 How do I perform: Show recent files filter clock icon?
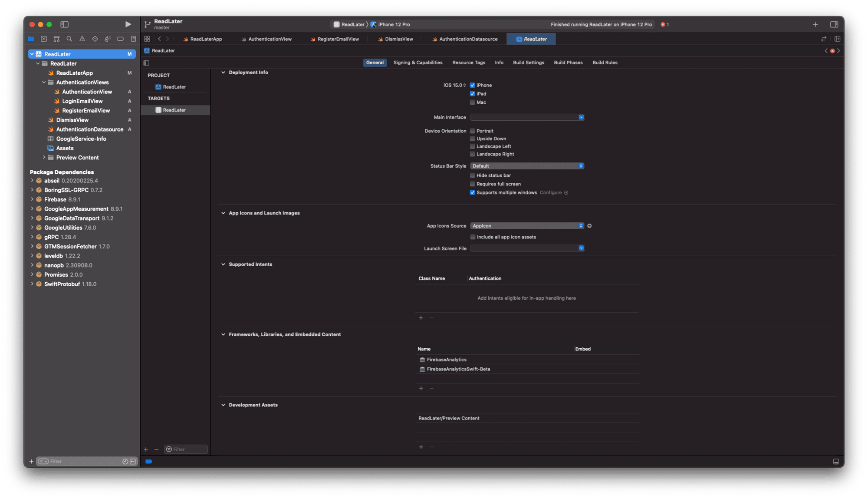125,462
